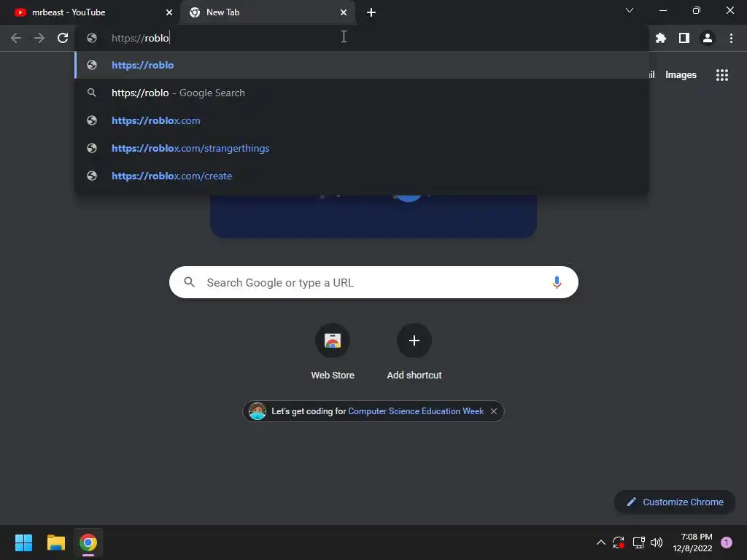Pick the roblox.com/create suggestion
This screenshot has width=747, height=560.
point(362,176)
